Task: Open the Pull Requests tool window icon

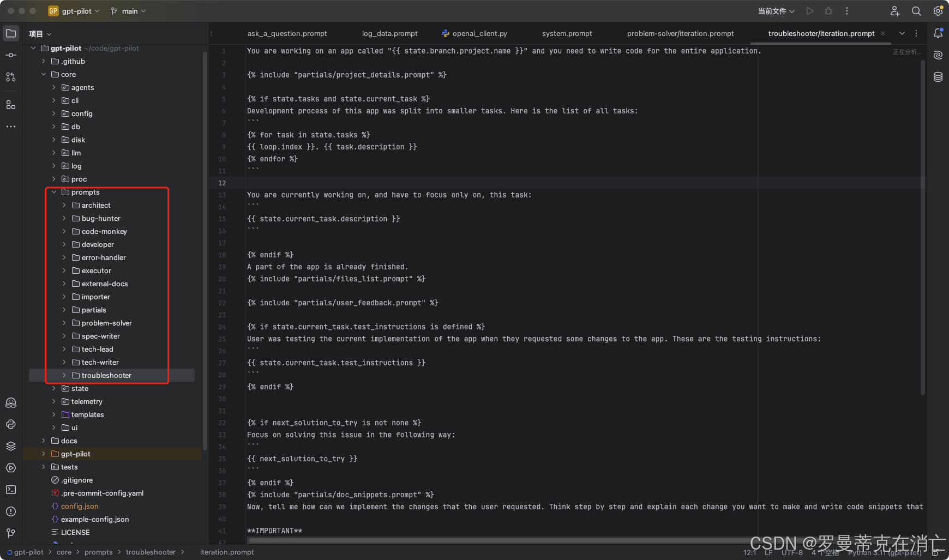Action: [x=11, y=77]
